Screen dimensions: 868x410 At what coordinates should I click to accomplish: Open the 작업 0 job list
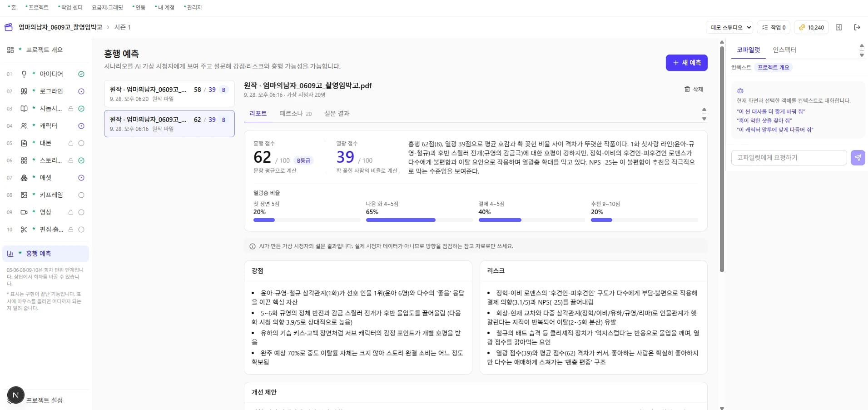tap(774, 27)
